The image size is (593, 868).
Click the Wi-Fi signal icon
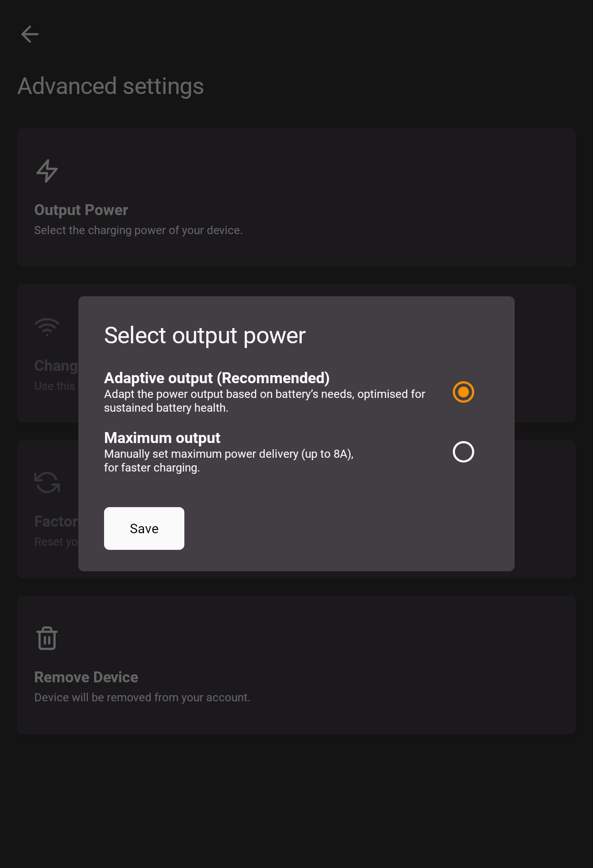tap(47, 327)
